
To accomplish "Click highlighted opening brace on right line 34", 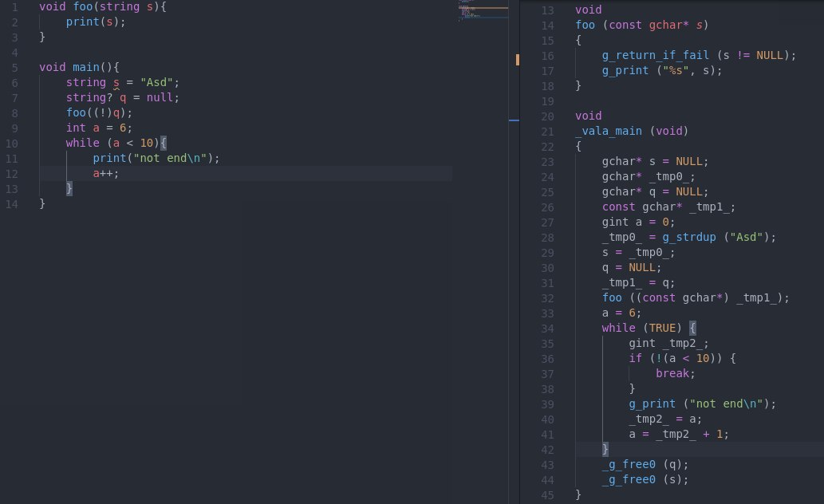I will coord(692,329).
